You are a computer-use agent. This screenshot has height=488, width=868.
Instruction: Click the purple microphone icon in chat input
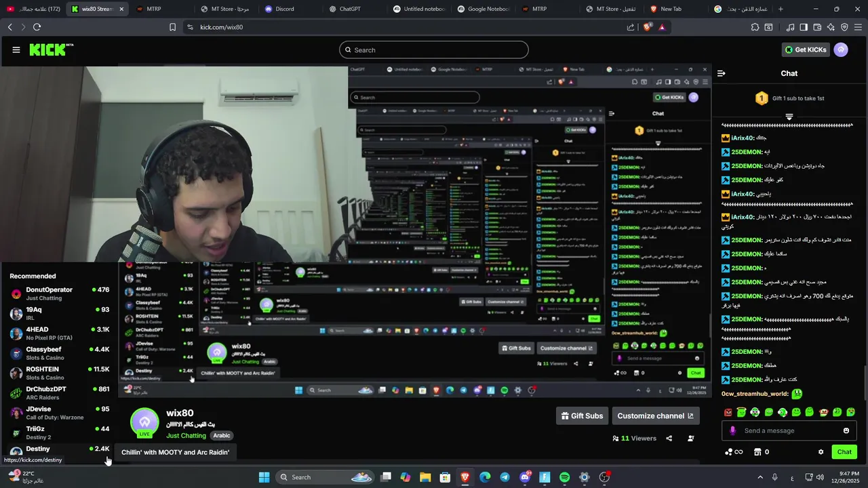coord(732,431)
